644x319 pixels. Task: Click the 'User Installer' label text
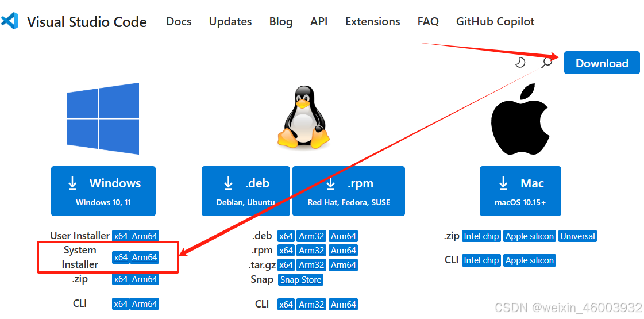[80, 236]
